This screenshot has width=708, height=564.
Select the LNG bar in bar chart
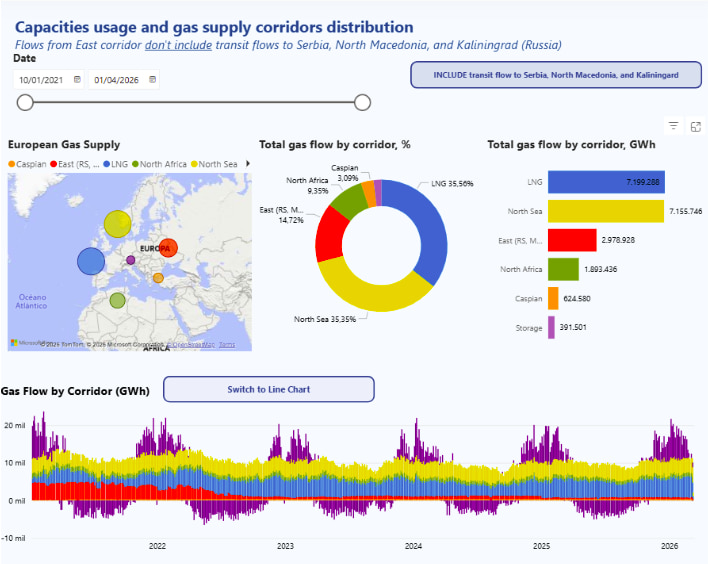607,182
